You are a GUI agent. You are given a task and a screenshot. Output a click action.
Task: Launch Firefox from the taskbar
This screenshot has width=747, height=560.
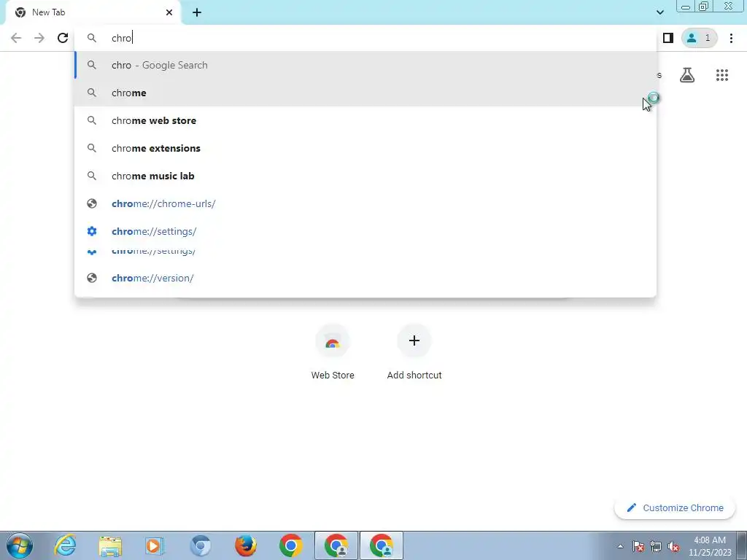point(245,545)
